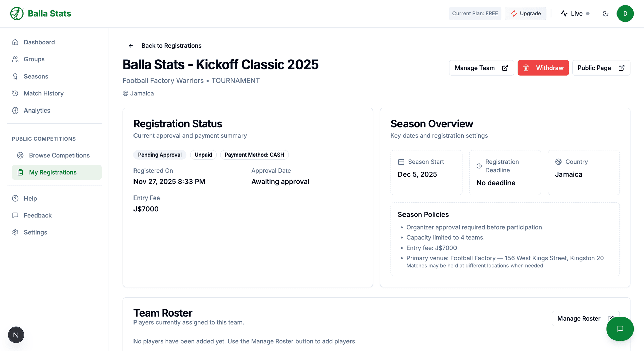Screen dimensions: 644x351
Task: Open Settings from the sidebar
Action: click(36, 232)
